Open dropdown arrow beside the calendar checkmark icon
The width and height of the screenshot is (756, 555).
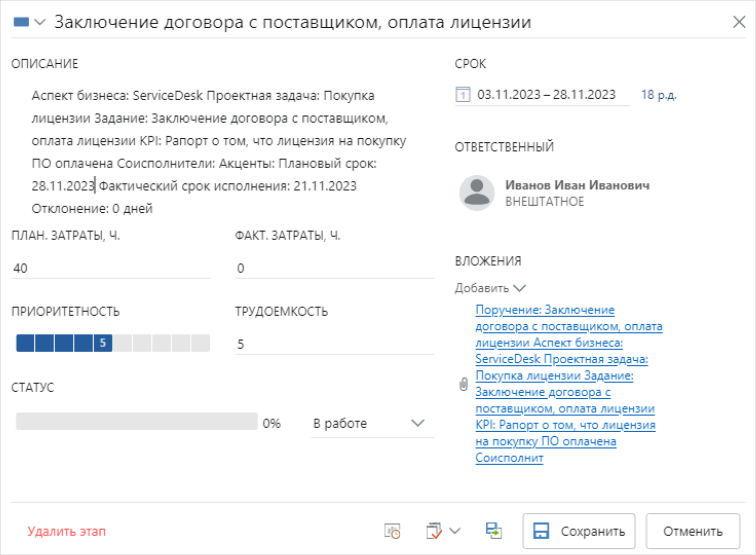455,531
